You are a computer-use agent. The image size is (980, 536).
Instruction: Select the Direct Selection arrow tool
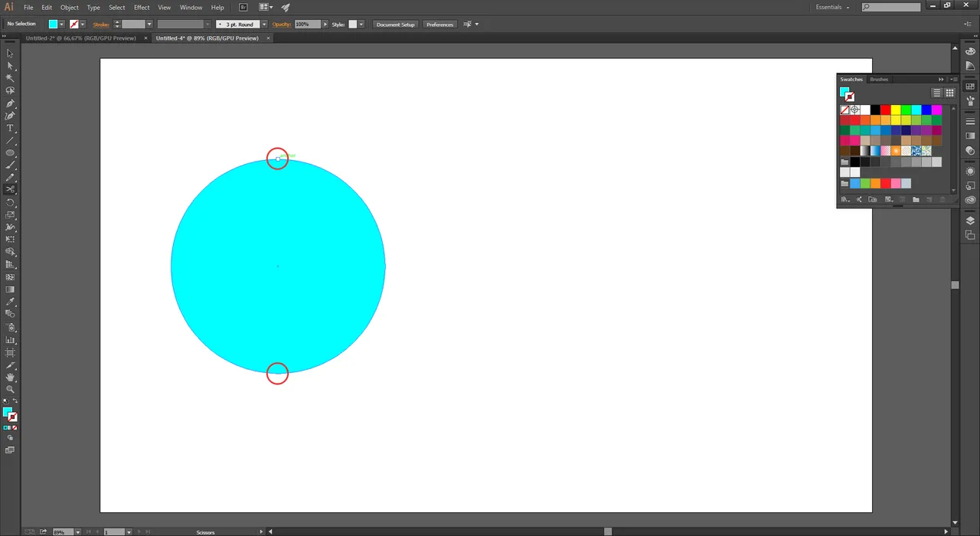(x=10, y=66)
